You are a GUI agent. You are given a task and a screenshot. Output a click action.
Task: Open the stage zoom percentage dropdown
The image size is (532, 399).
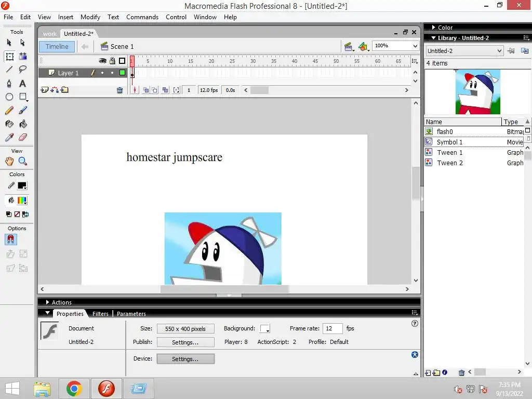pos(415,46)
